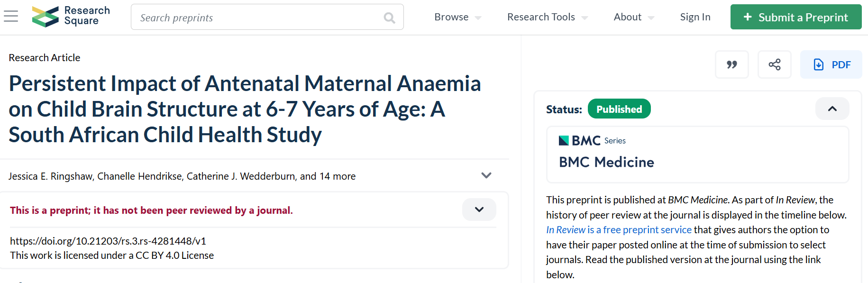Screen dimensions: 868x283
Task: Click the Sign In link
Action: 695,17
